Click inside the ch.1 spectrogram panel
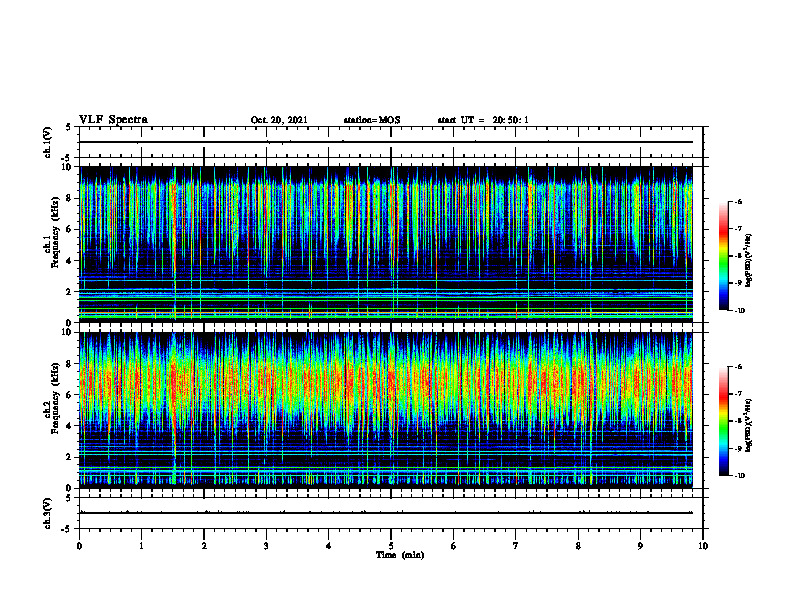The width and height of the screenshot is (792, 612). pos(386,244)
